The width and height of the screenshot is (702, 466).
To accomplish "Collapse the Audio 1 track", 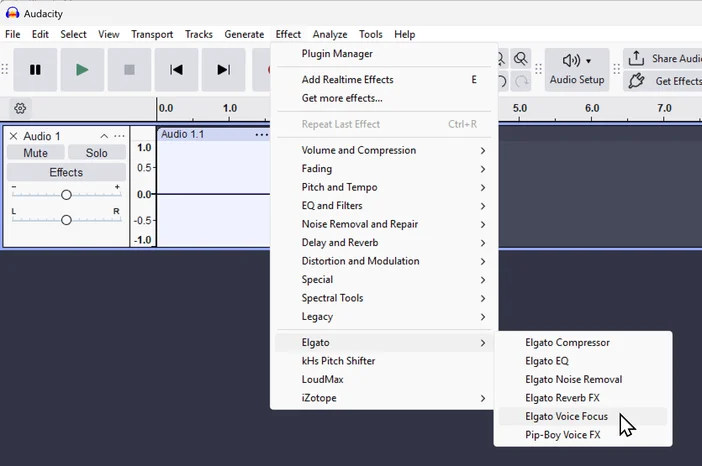I will click(104, 136).
